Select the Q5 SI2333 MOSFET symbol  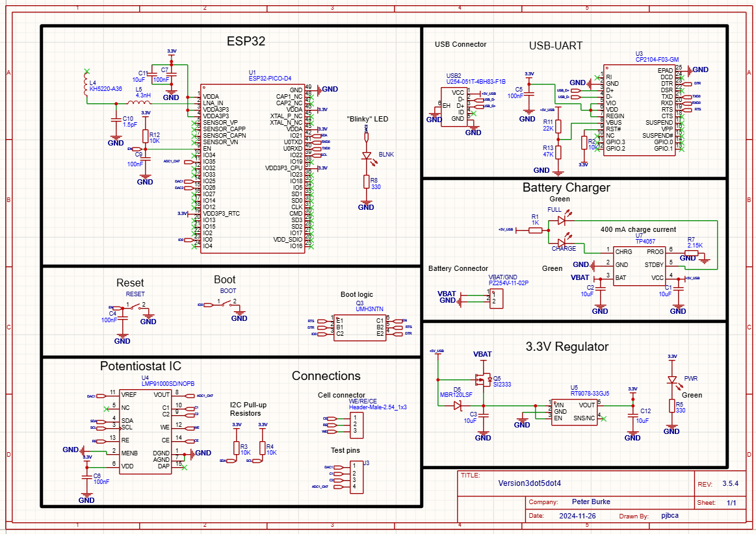coord(483,380)
